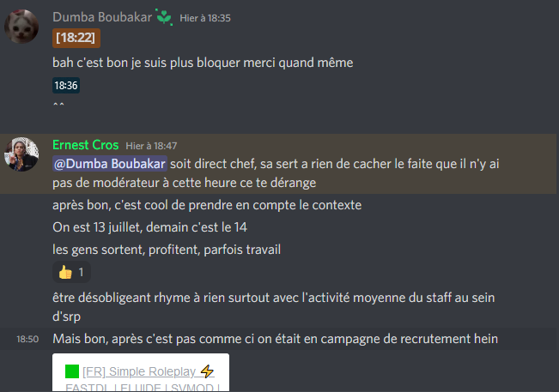Click the @Dumba Boubakar mention

coord(110,164)
